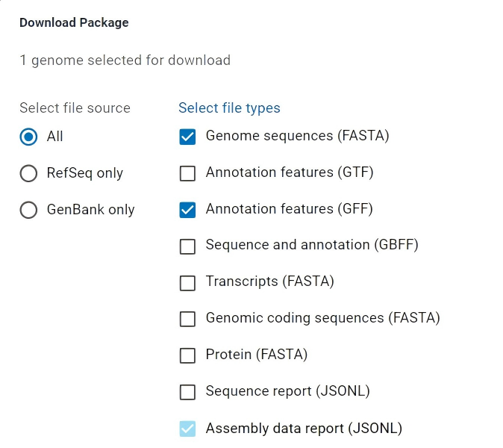Enable Annotation features (GTF) checkbox
Image resolution: width=503 pixels, height=448 pixels.
coord(187,173)
